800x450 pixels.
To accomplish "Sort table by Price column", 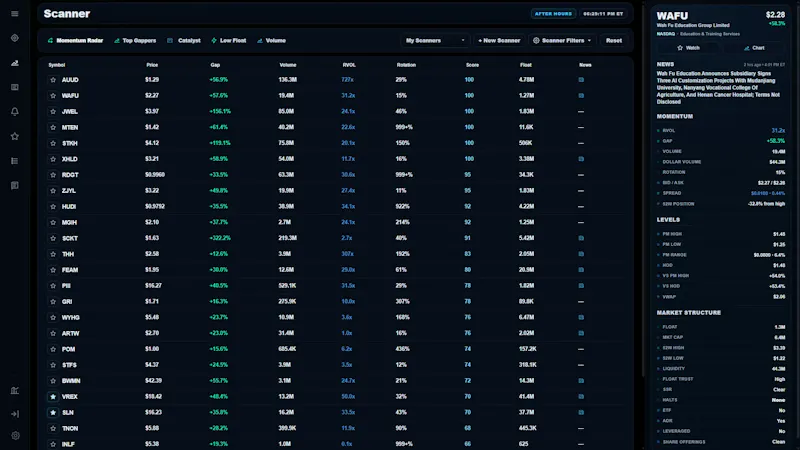I will click(152, 65).
